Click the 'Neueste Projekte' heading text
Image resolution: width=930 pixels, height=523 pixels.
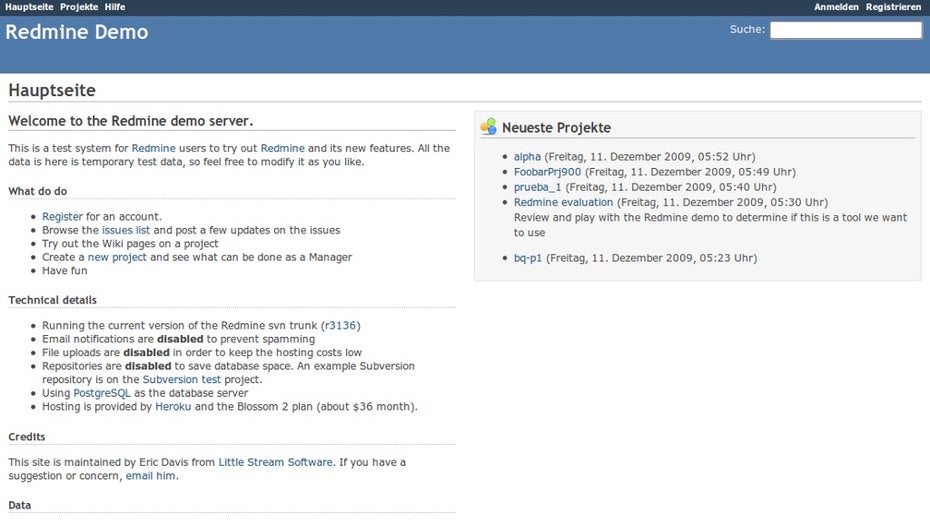coord(556,127)
